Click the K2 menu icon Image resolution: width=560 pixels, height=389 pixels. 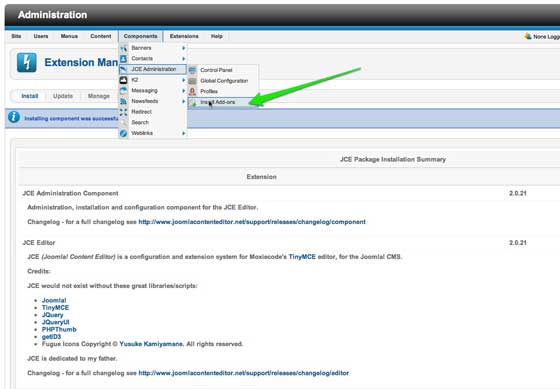(x=124, y=80)
